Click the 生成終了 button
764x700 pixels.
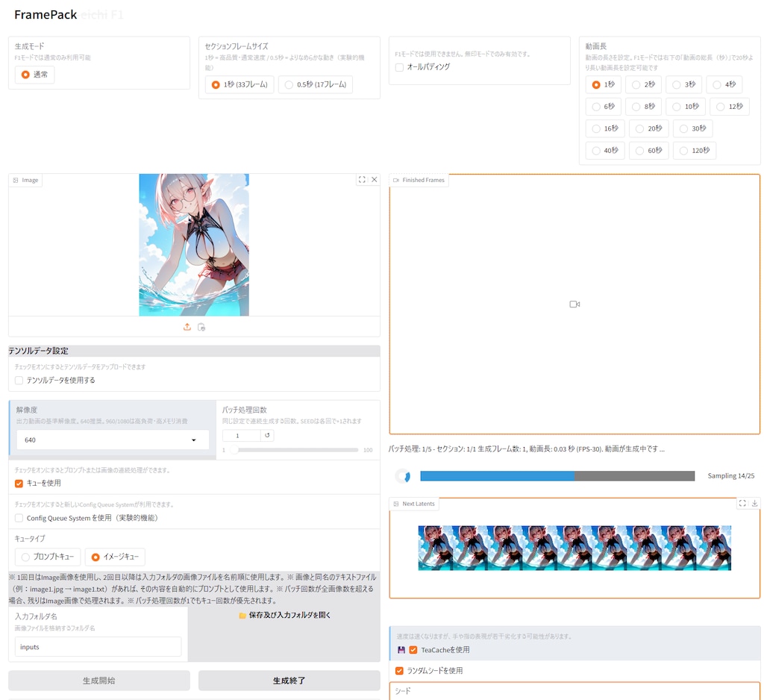[289, 681]
